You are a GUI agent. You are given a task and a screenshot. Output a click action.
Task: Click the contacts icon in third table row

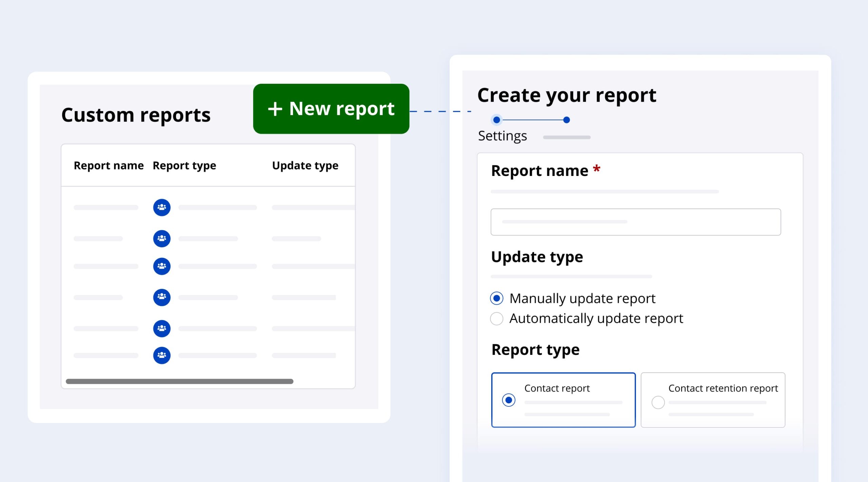(162, 266)
